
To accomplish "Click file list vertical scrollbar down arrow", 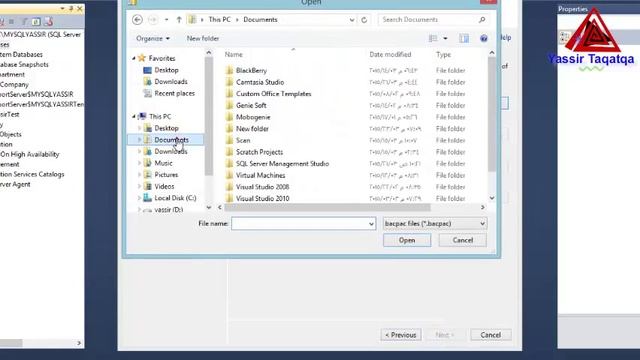I will coord(492,198).
